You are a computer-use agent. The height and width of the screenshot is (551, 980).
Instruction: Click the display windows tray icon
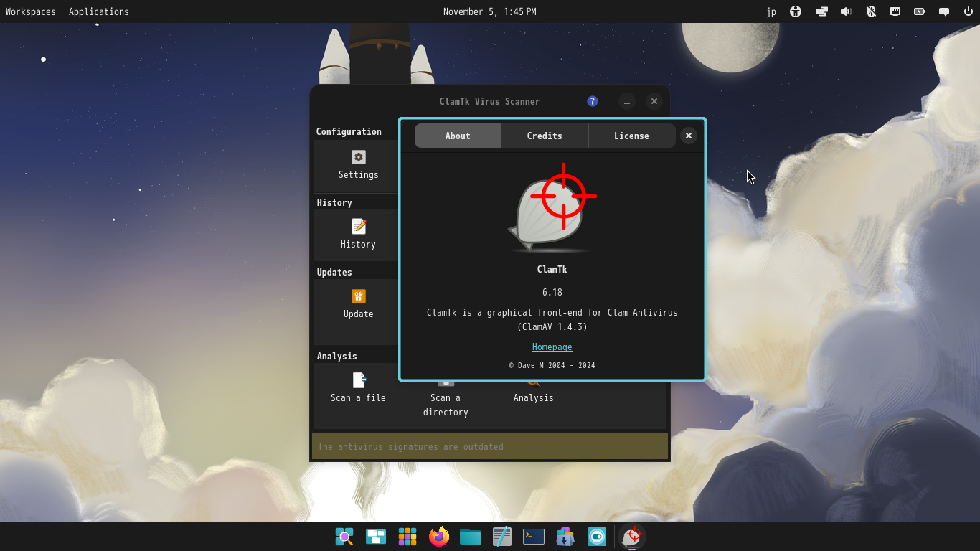821,11
